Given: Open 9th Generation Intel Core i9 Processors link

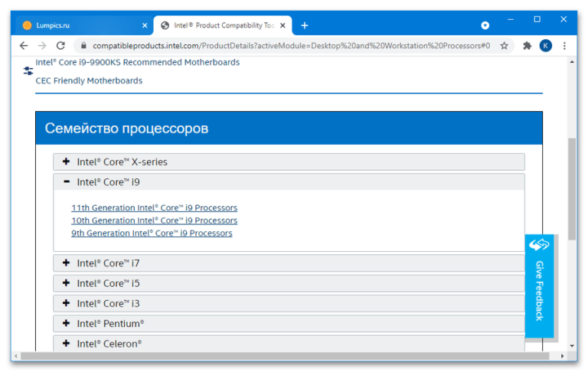Looking at the screenshot, I should (x=152, y=233).
